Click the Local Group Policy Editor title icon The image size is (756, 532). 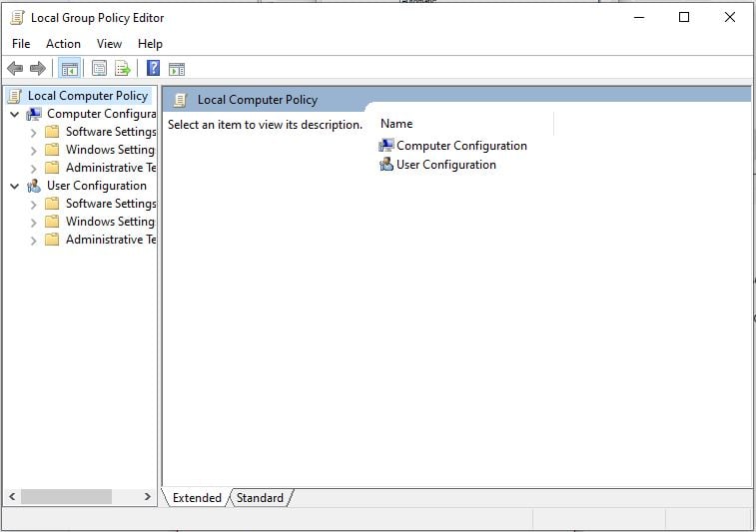[x=17, y=18]
